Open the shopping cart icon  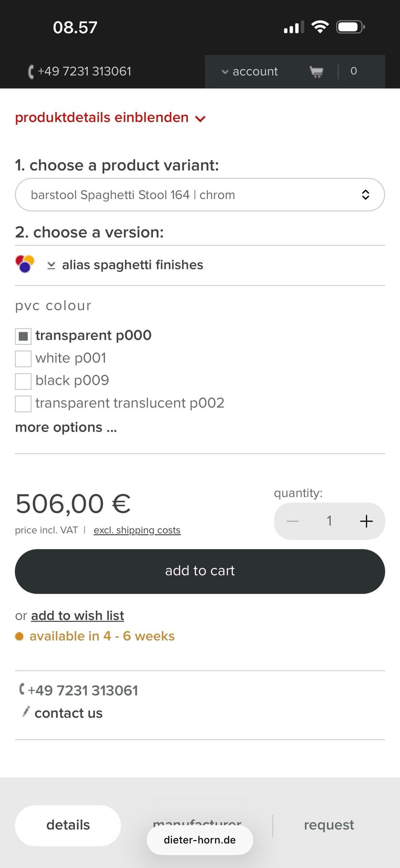click(317, 72)
